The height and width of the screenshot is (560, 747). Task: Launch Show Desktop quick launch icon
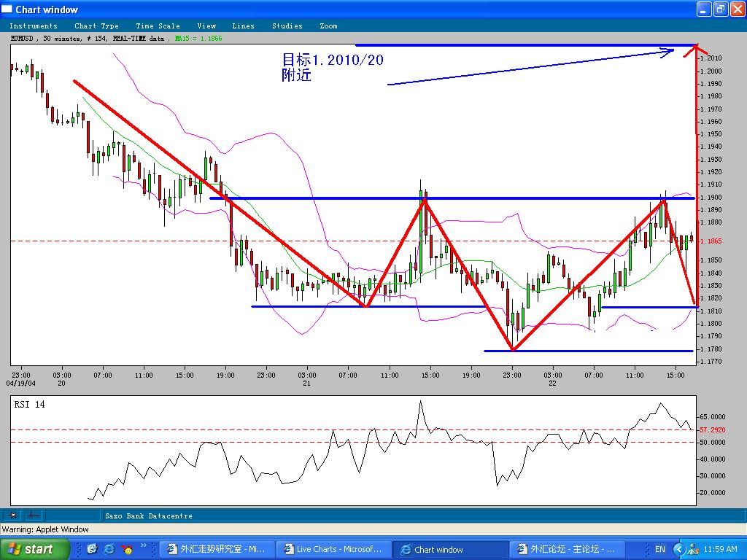click(92, 549)
